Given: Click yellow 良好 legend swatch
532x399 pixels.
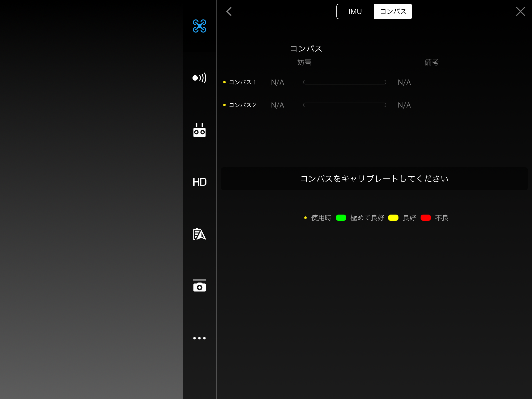Looking at the screenshot, I should pos(393,218).
